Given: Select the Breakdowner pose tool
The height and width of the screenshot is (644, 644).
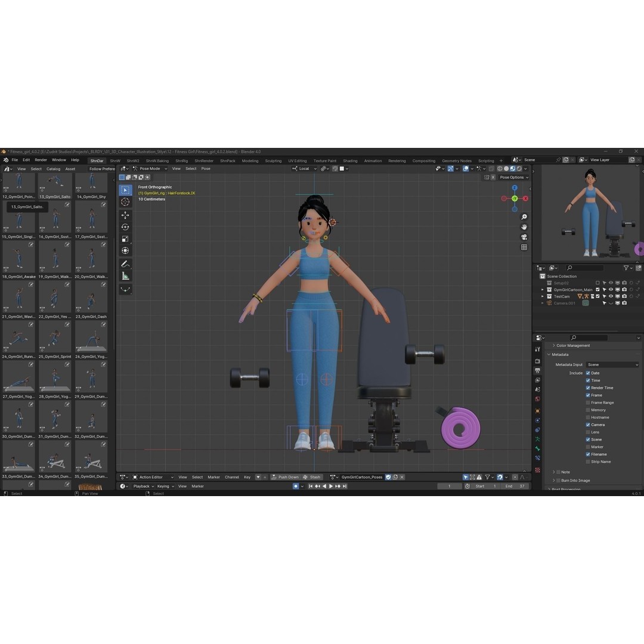Looking at the screenshot, I should [125, 290].
